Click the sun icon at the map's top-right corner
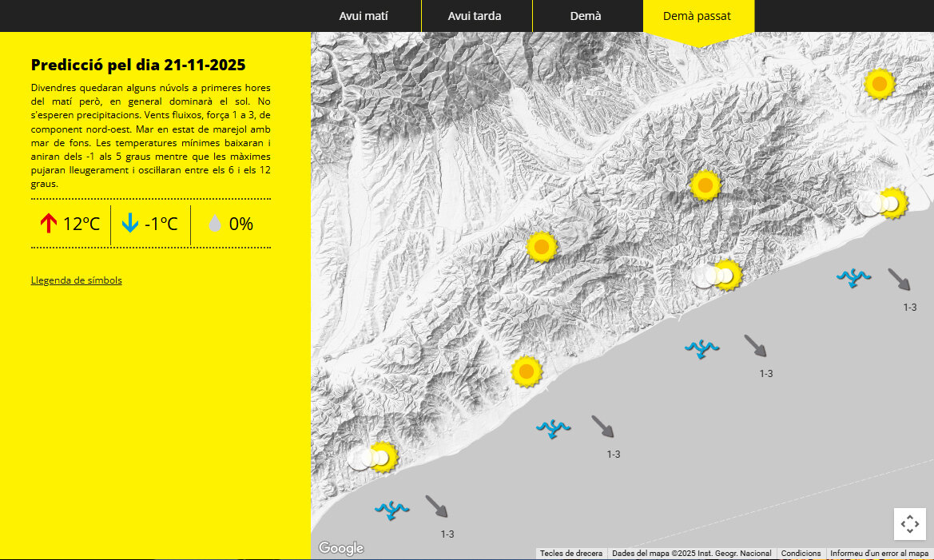Image resolution: width=934 pixels, height=560 pixels. pos(879,84)
